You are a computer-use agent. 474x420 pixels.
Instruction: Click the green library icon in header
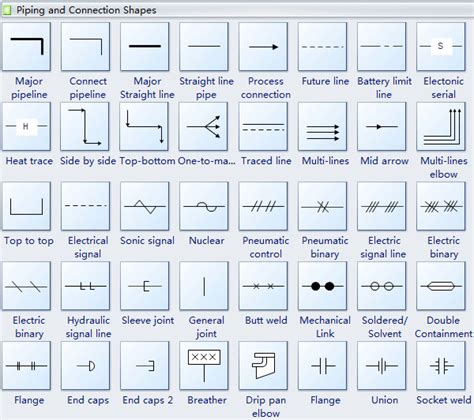tap(6, 11)
